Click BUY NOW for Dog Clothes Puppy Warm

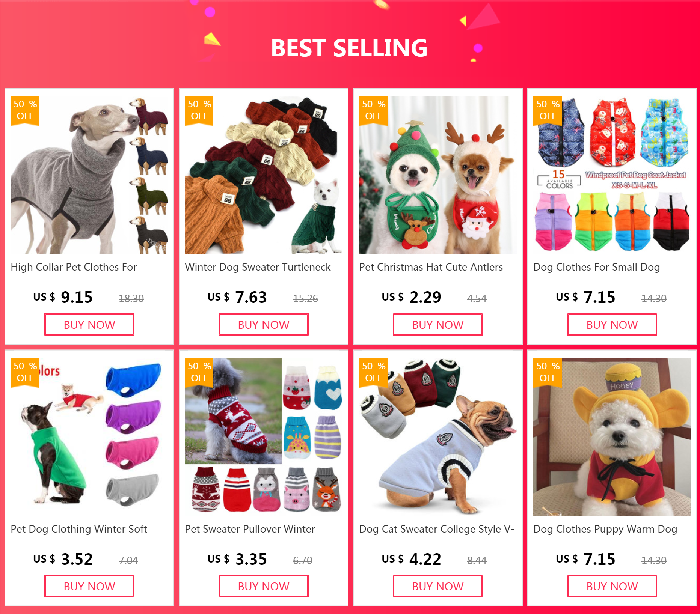(x=612, y=586)
